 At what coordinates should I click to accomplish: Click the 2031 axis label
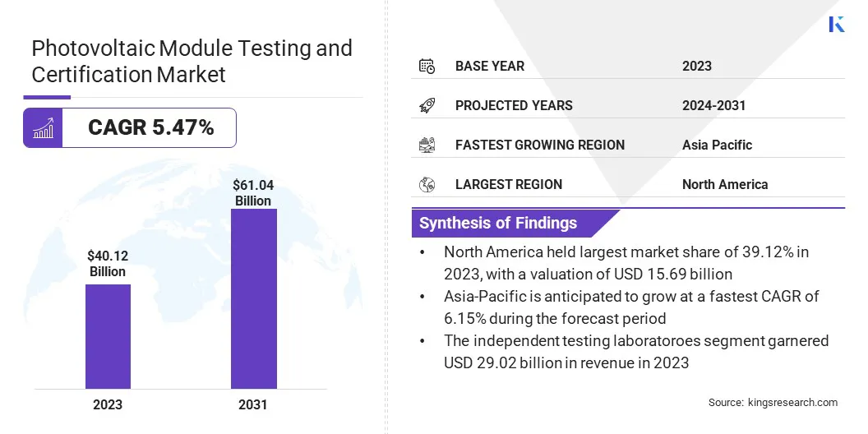253,404
